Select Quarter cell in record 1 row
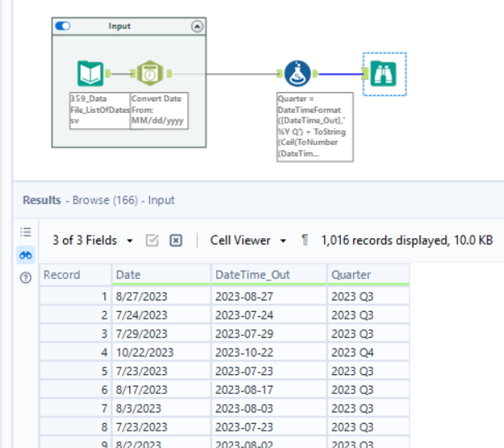Viewport: 504px width, 448px height. (368, 296)
